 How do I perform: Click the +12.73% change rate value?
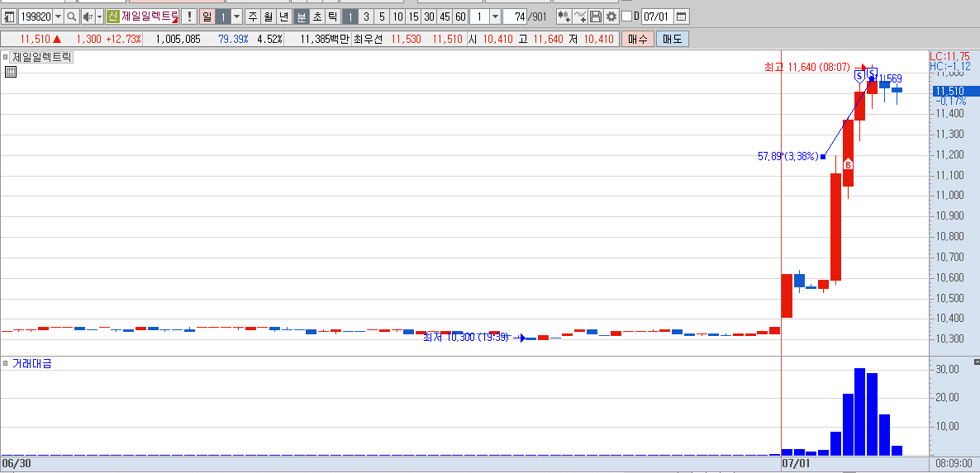pyautogui.click(x=123, y=39)
